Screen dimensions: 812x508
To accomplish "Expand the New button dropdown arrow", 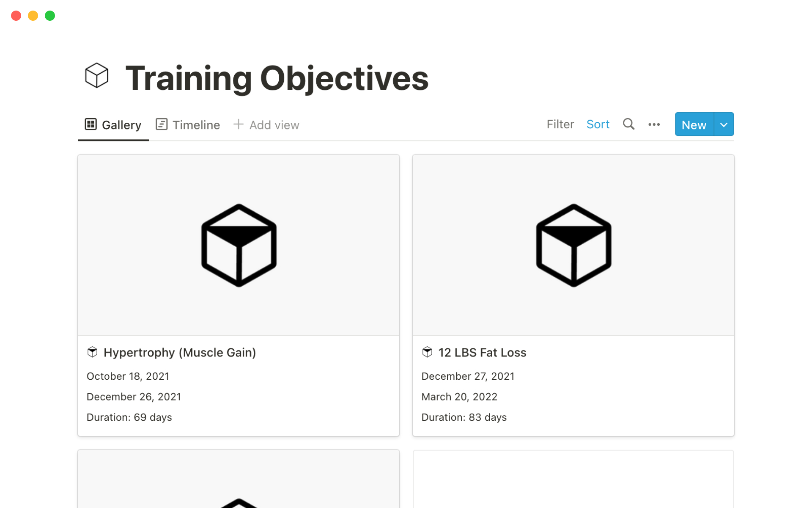I will pos(724,124).
